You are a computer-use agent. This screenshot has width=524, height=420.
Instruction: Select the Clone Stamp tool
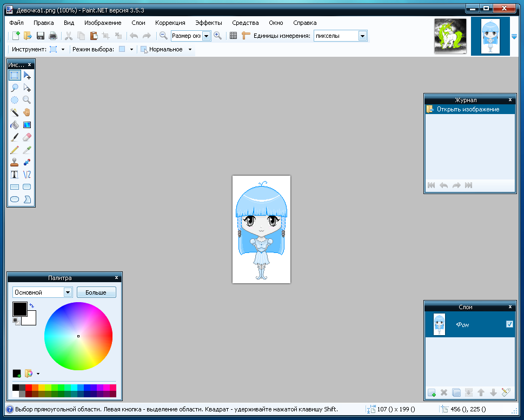(15, 162)
